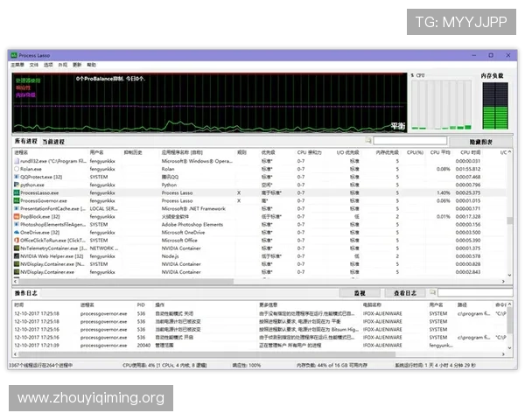The width and height of the screenshot is (525, 420).
Task: Switch to the 当前进程 tab
Action: (x=53, y=141)
